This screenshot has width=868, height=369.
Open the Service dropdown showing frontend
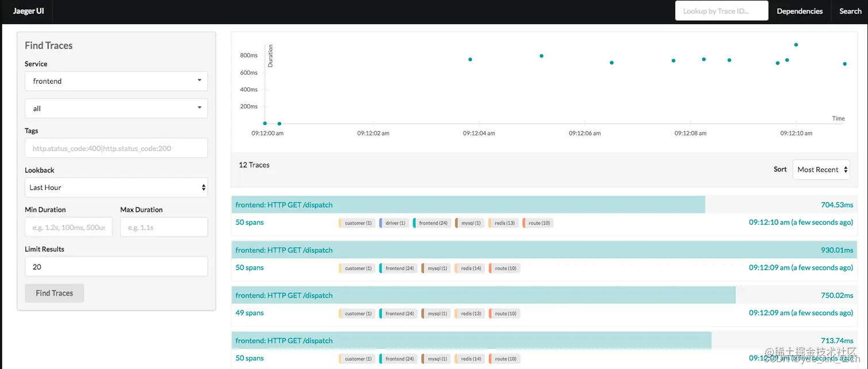116,81
